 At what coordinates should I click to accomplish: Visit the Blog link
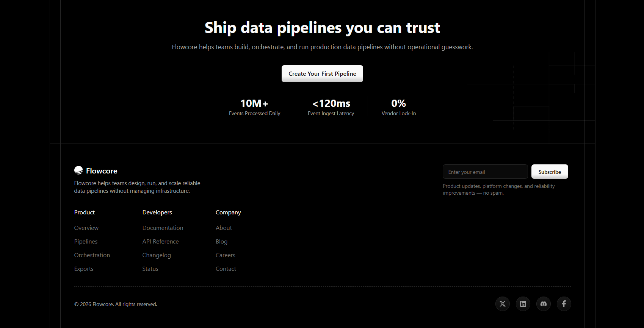(221, 241)
